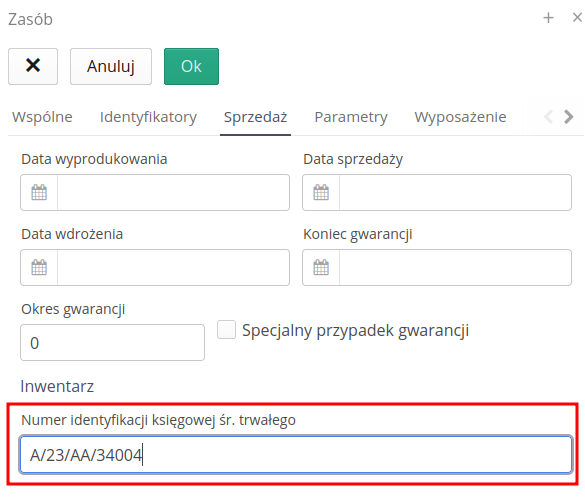The image size is (585, 497).
Task: Open the Identyfikatory tab
Action: (148, 117)
